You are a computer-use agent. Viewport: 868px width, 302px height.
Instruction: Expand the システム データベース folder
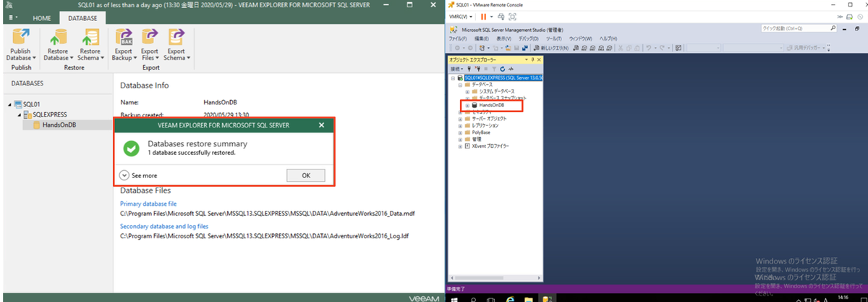tap(468, 91)
